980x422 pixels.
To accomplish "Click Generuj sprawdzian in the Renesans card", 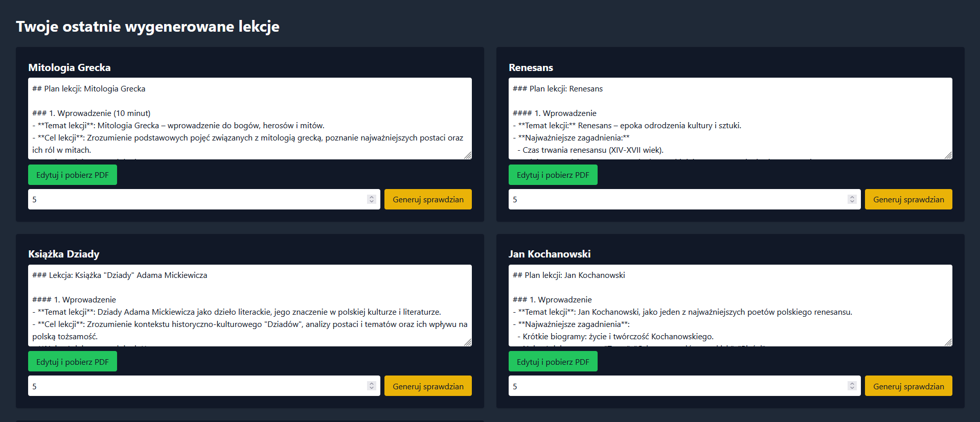I will 908,199.
